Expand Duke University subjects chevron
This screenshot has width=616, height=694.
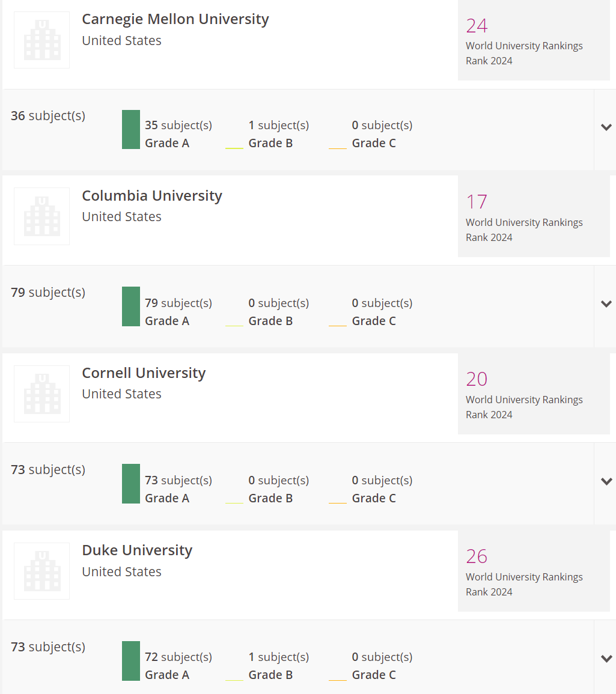pyautogui.click(x=606, y=659)
